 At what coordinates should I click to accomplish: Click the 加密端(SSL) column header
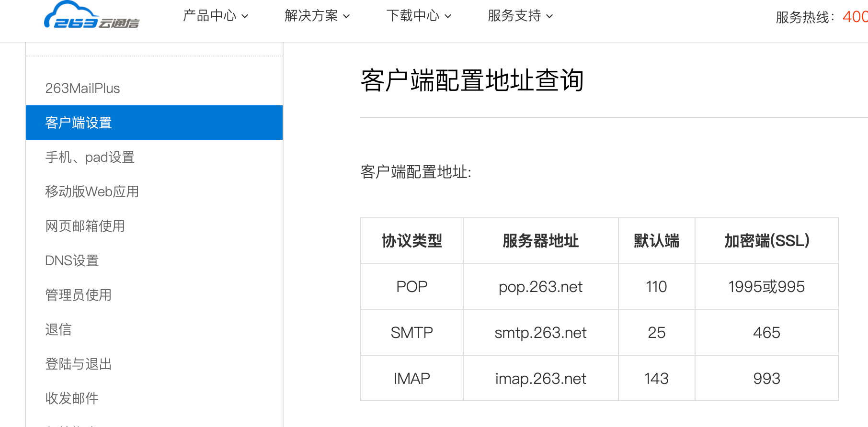tap(767, 241)
